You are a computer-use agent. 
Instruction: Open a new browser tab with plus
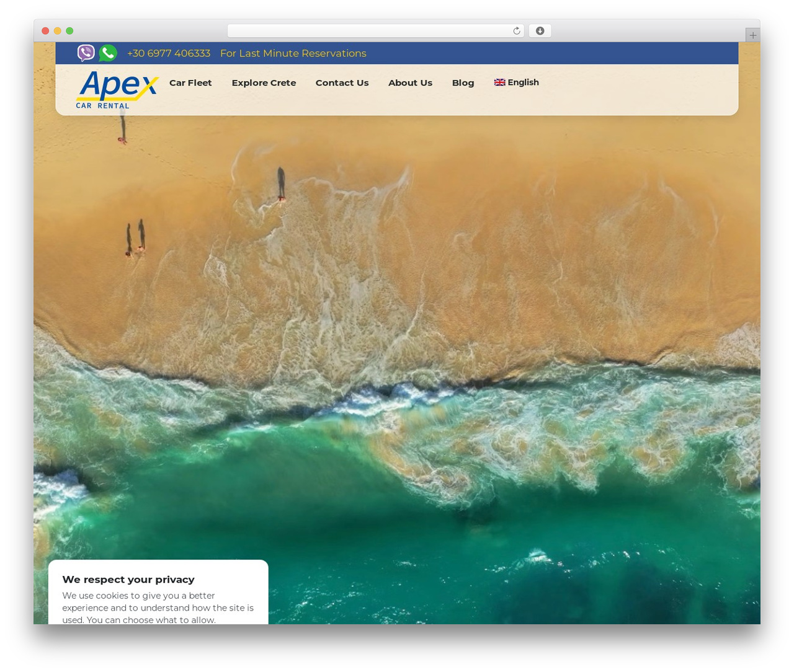click(752, 35)
